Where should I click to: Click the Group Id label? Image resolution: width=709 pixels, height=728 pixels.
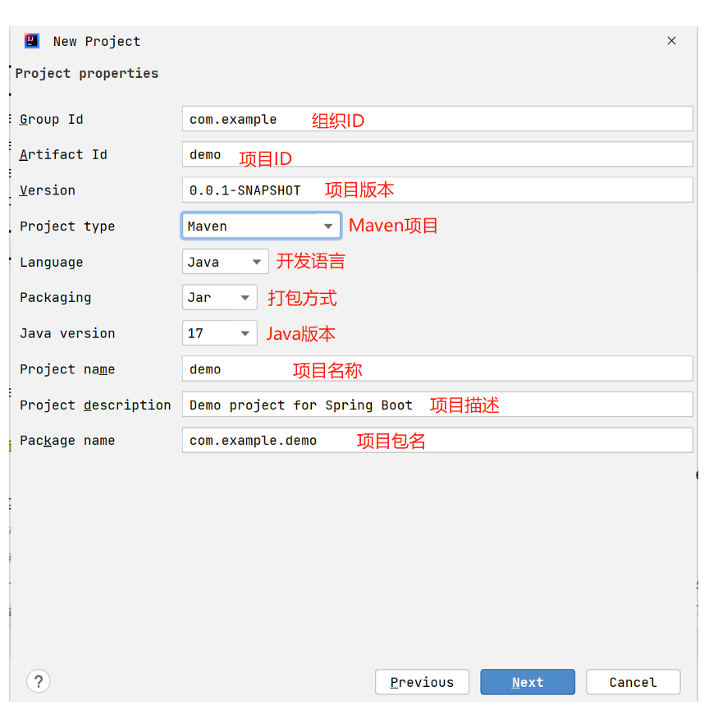point(52,119)
